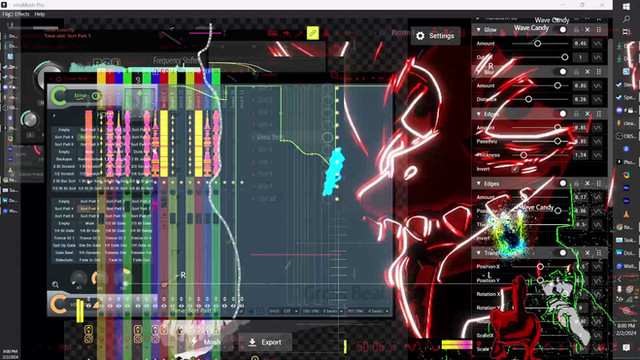Open the Help menu
This screenshot has height=360, width=640.
coord(40,14)
